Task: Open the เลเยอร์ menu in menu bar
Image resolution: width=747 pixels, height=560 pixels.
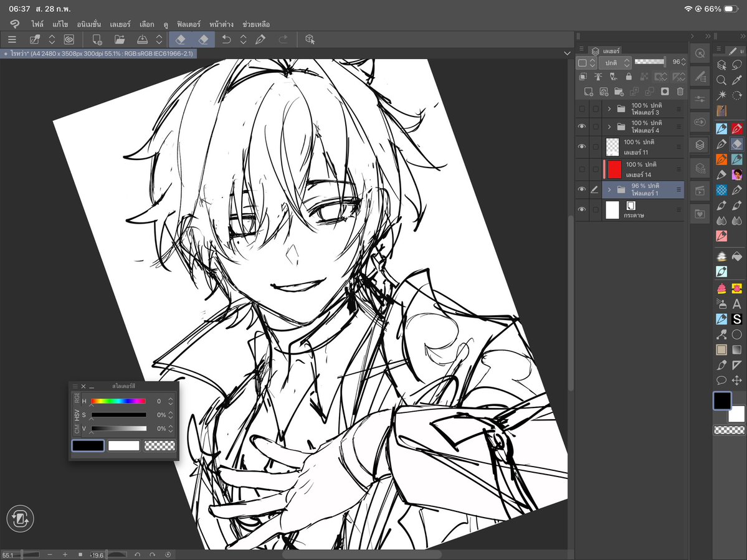Action: 120,24
